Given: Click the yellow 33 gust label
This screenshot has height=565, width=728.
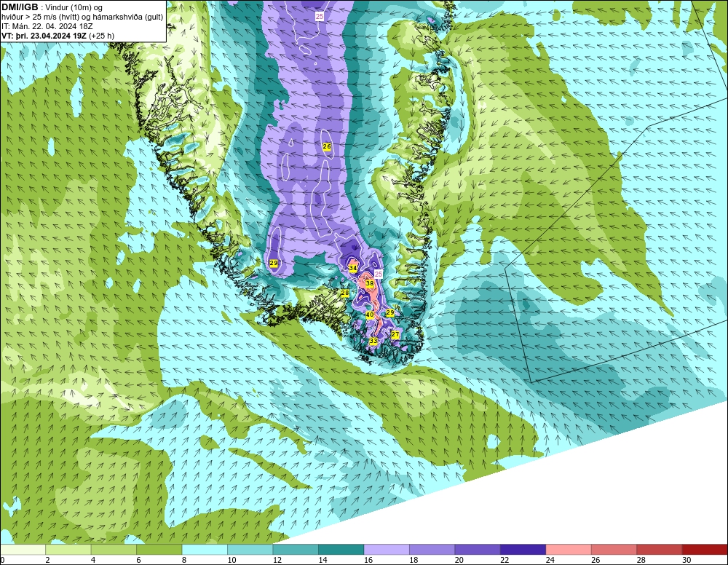Looking at the screenshot, I should click(x=373, y=341).
